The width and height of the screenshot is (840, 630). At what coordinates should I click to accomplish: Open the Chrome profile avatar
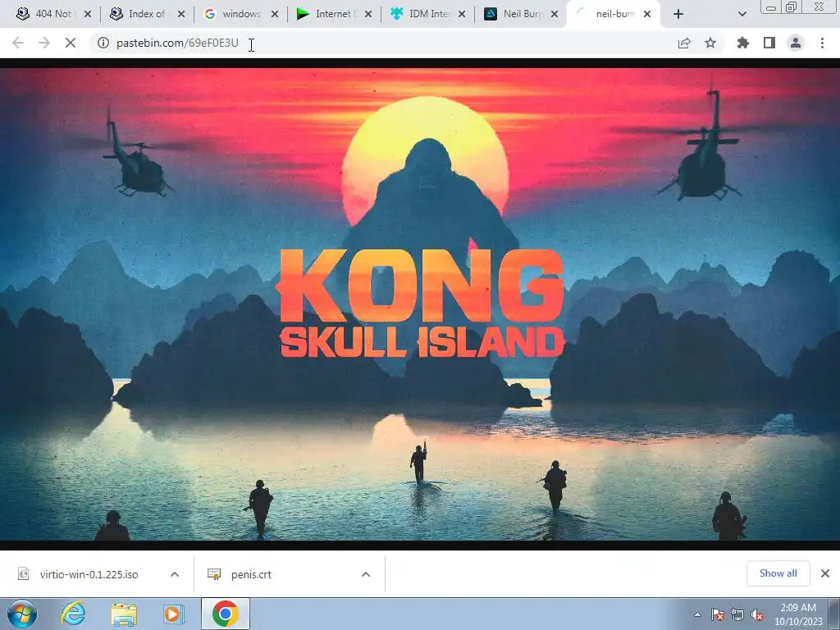796,43
